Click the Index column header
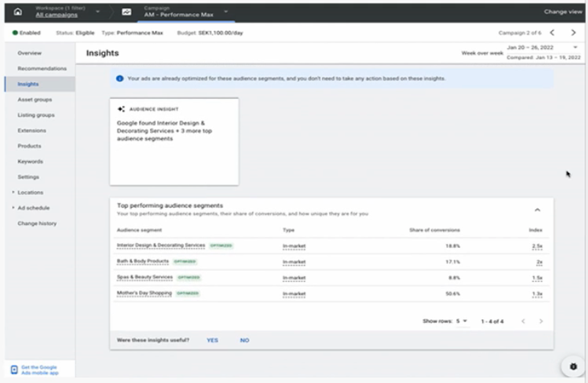Viewport: 588px width, 383px height. pyautogui.click(x=535, y=230)
